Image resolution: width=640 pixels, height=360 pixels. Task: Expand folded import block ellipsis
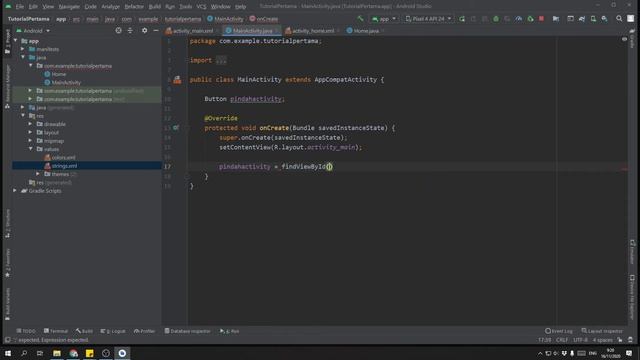pos(221,60)
